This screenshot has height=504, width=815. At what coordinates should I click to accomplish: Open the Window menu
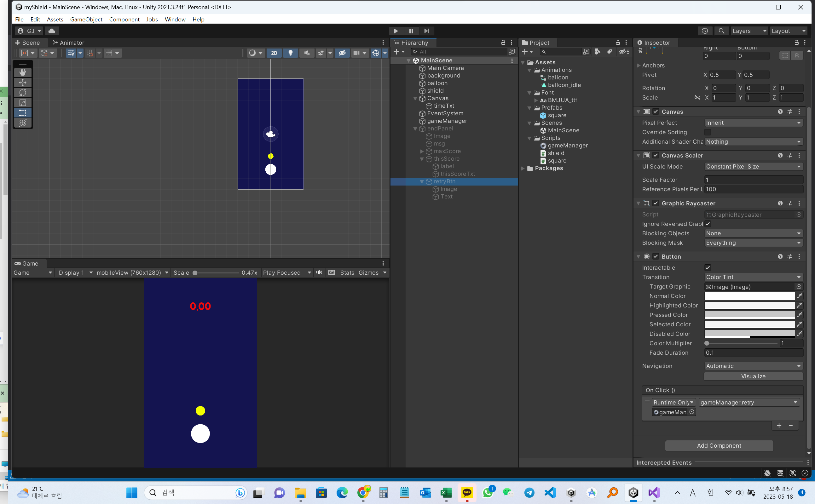[x=175, y=19]
